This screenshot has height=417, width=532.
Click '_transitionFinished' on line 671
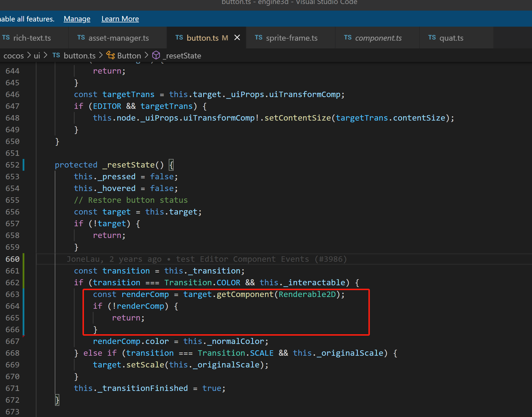[143, 388]
